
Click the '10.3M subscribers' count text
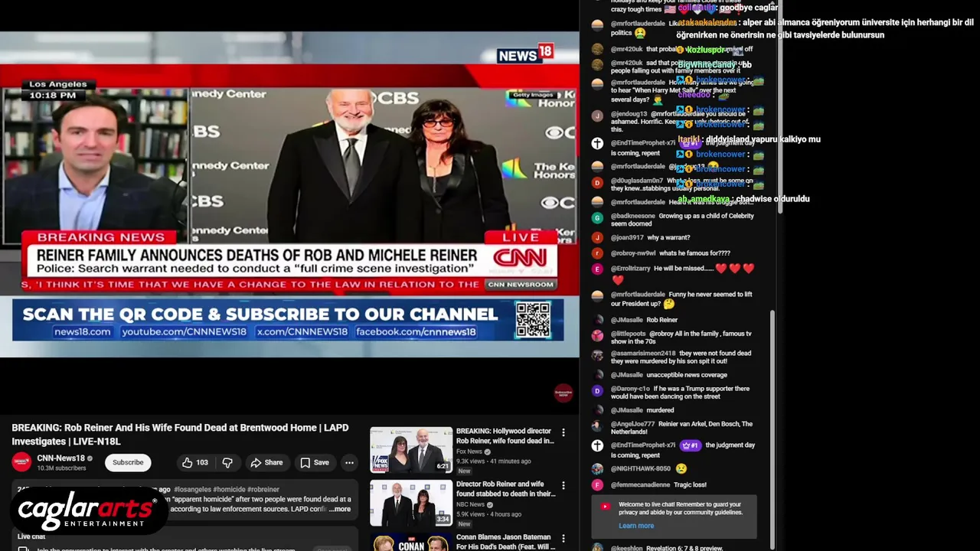click(x=61, y=468)
